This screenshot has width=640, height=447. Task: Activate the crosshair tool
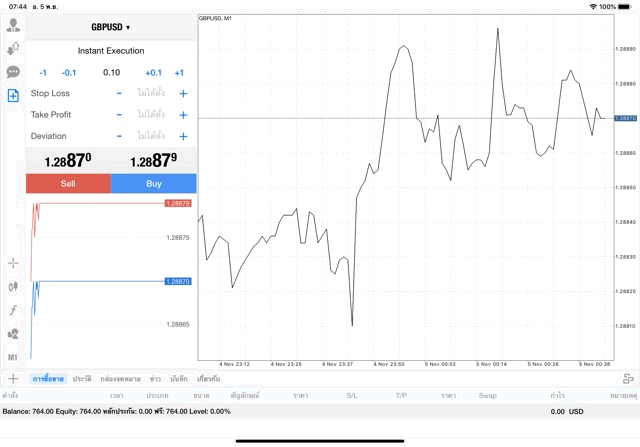(x=13, y=263)
